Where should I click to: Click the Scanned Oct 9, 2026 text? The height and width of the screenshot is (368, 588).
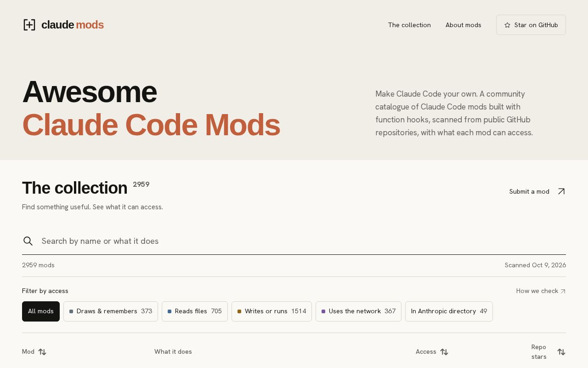click(x=535, y=265)
